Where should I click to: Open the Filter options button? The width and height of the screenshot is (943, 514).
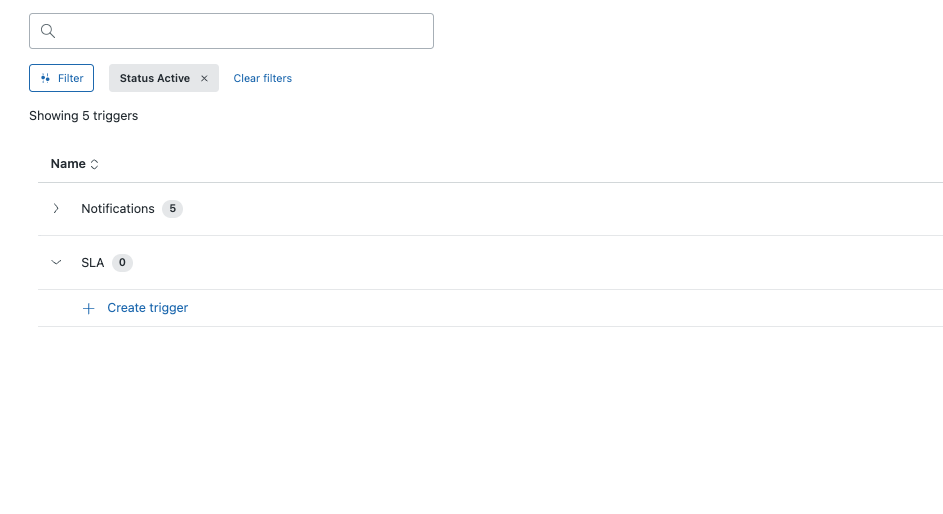(62, 78)
